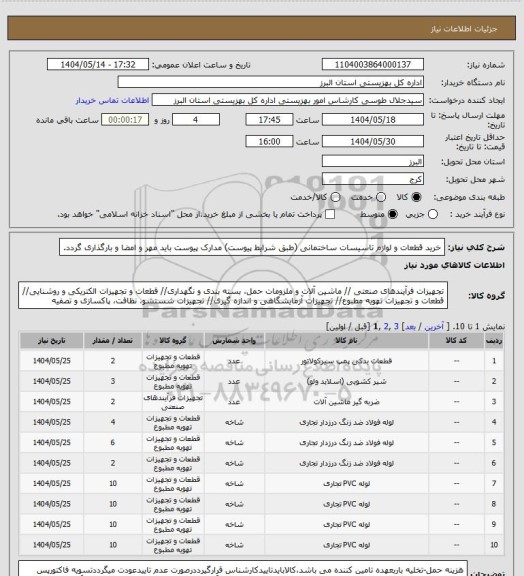This screenshot has height=576, width=524.
Task: Open the بعد next page link
Action: (410, 327)
